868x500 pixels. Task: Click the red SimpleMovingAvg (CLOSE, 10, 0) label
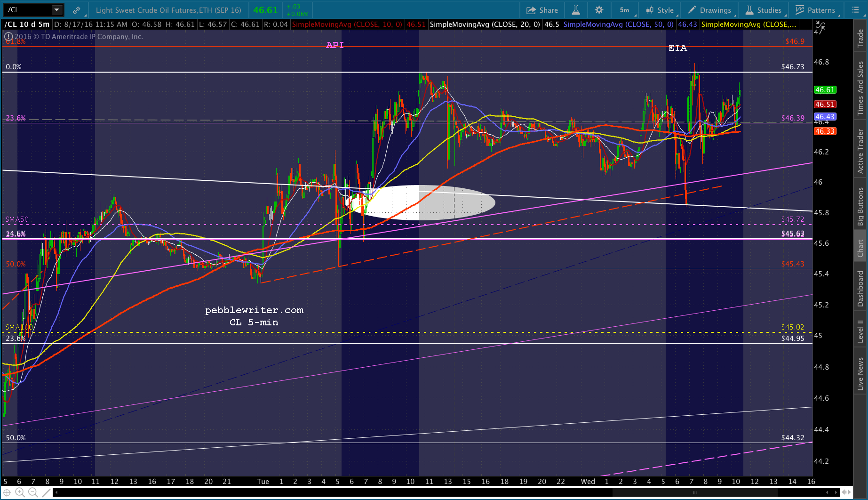(x=347, y=24)
